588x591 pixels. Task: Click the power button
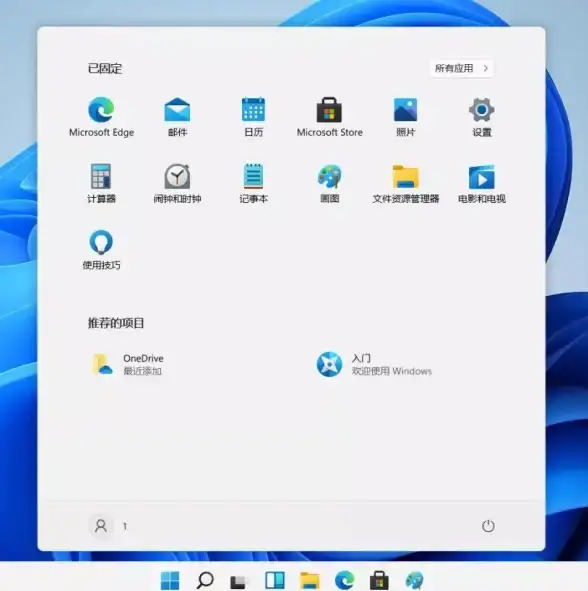coord(488,526)
